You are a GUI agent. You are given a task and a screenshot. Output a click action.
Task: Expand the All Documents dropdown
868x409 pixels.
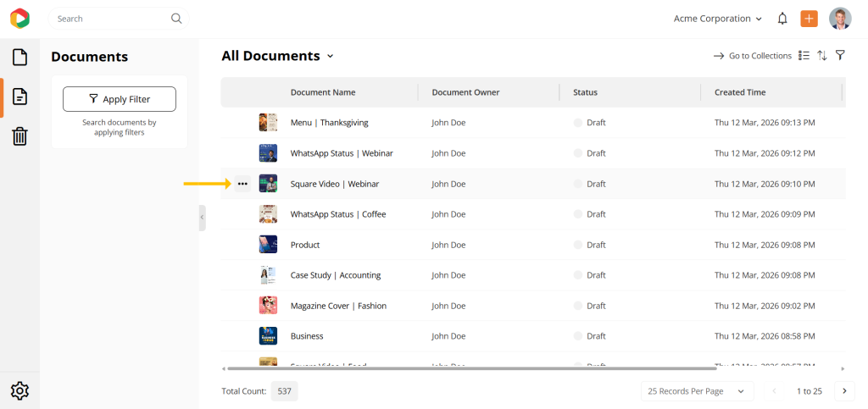[x=330, y=57]
